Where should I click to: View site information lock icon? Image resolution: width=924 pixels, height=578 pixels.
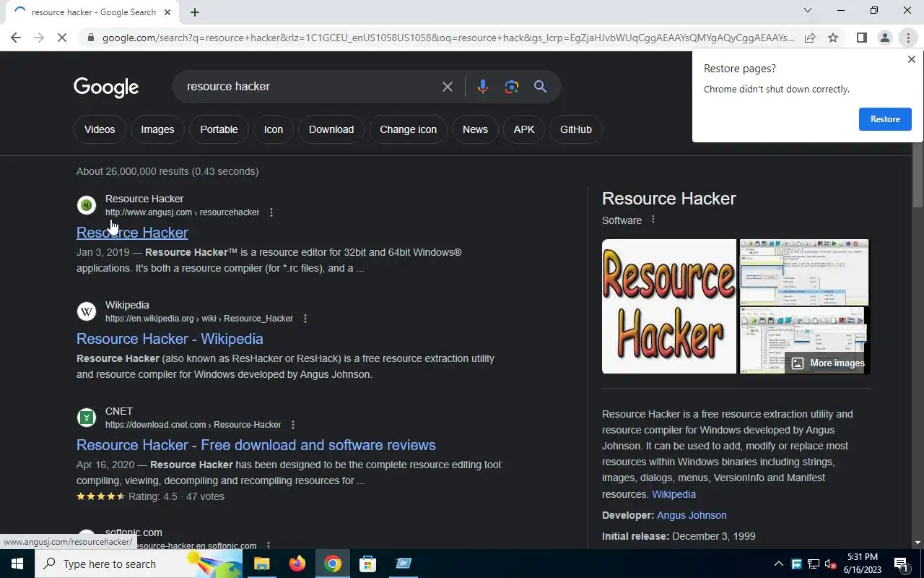click(x=90, y=38)
